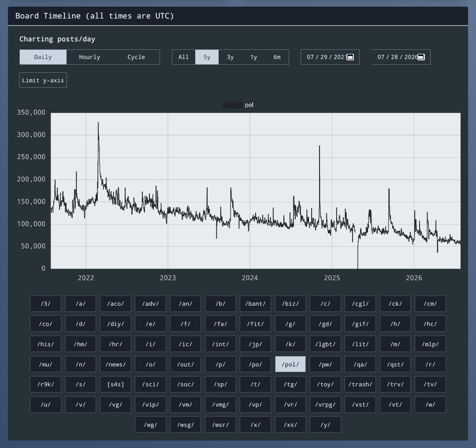
Task: Select the /adv/ board
Action: coord(151,304)
